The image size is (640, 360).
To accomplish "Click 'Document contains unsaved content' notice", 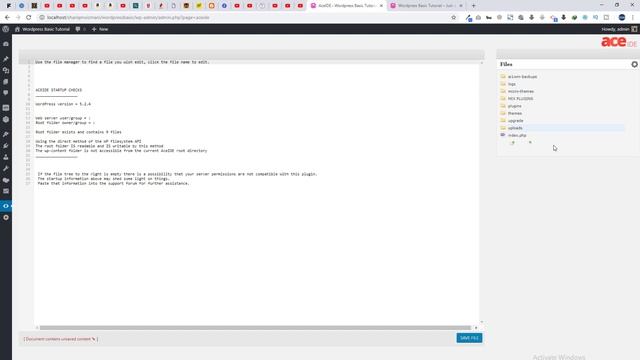I will 61,339.
